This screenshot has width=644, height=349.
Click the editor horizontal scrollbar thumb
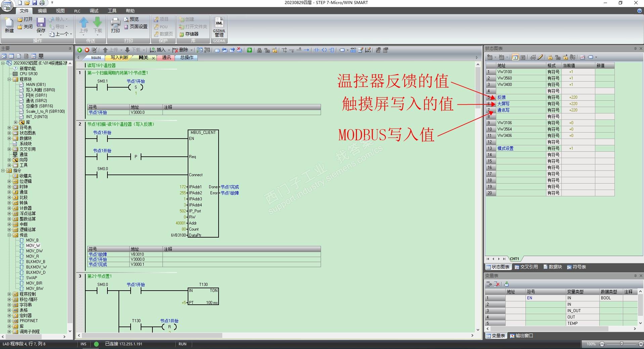click(x=152, y=335)
